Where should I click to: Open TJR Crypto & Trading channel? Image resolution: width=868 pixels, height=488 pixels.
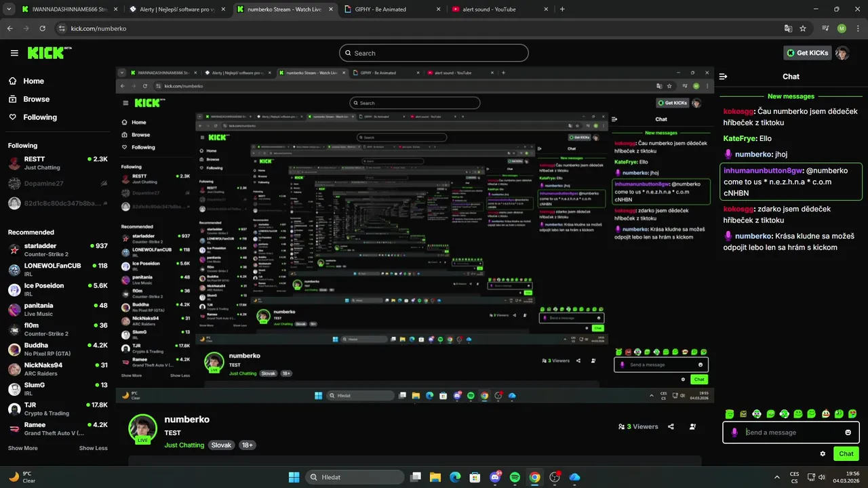[x=58, y=409]
